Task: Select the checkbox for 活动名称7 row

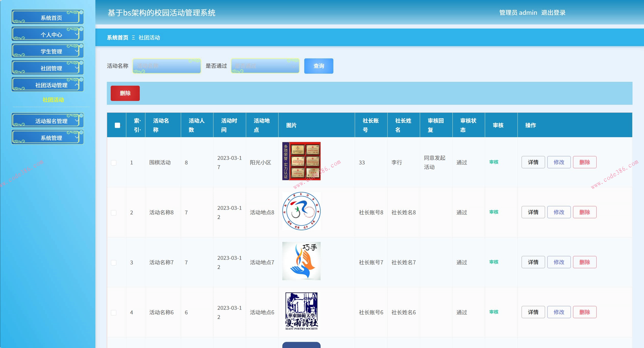Action: (114, 263)
